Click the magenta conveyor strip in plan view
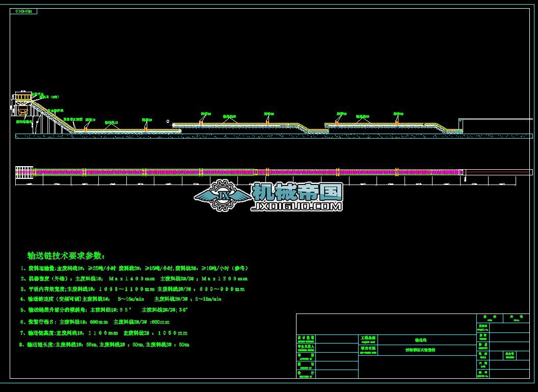The width and height of the screenshot is (538, 392). [x=248, y=172]
